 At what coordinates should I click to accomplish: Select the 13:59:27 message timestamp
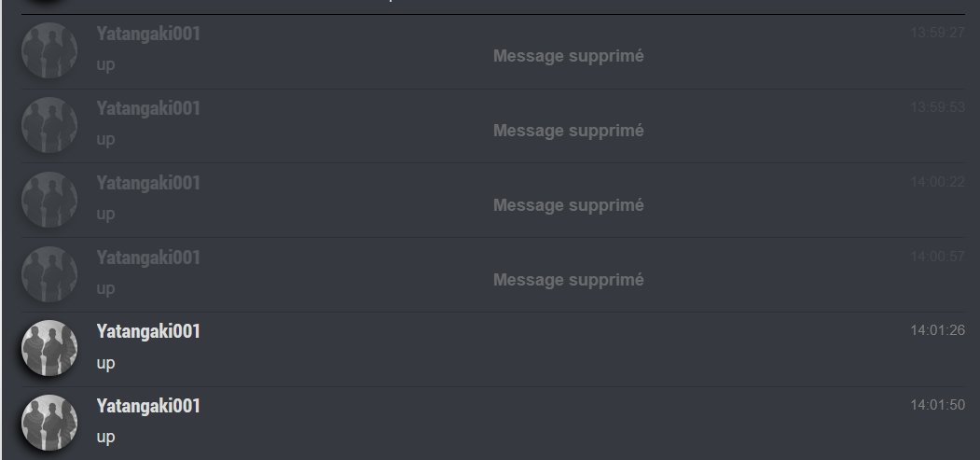point(937,32)
